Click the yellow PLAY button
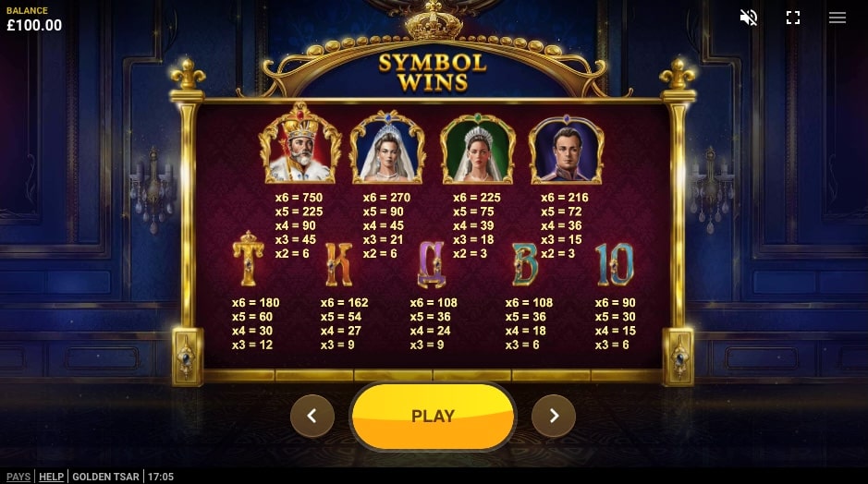This screenshot has width=868, height=484. [433, 416]
